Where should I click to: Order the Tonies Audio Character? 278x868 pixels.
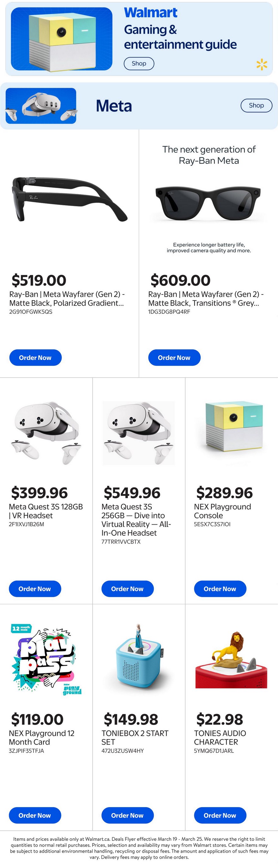coord(220,815)
